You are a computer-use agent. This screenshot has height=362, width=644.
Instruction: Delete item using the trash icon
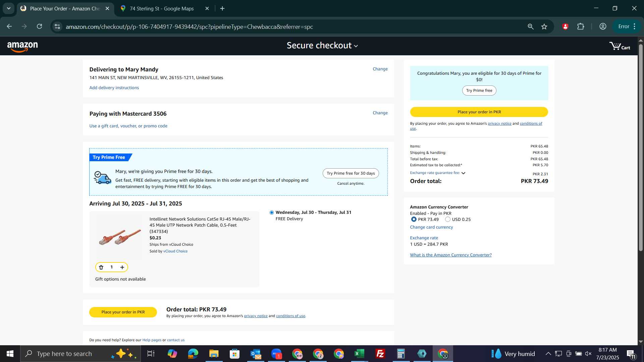coord(101,267)
